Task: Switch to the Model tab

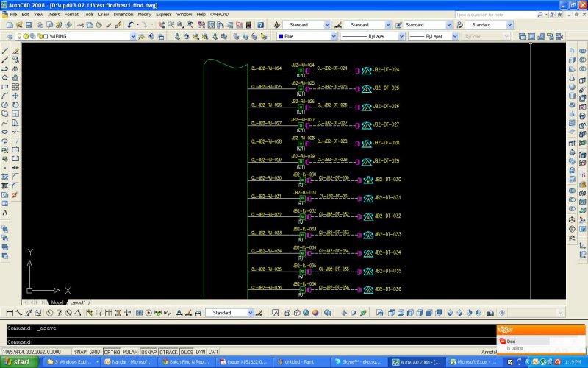Action: (x=57, y=302)
